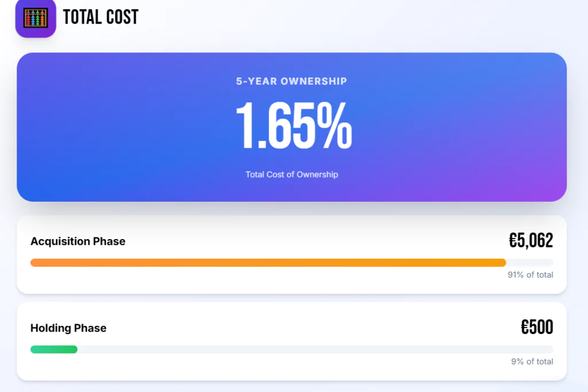
Task: Select the 5-YEAR OWNERSHIP label
Action: (x=292, y=81)
